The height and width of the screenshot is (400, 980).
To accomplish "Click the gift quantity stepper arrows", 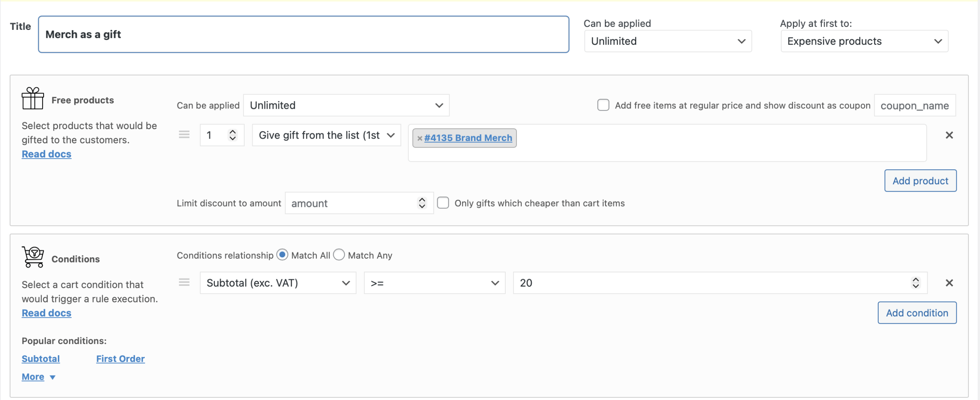I will coord(232,135).
